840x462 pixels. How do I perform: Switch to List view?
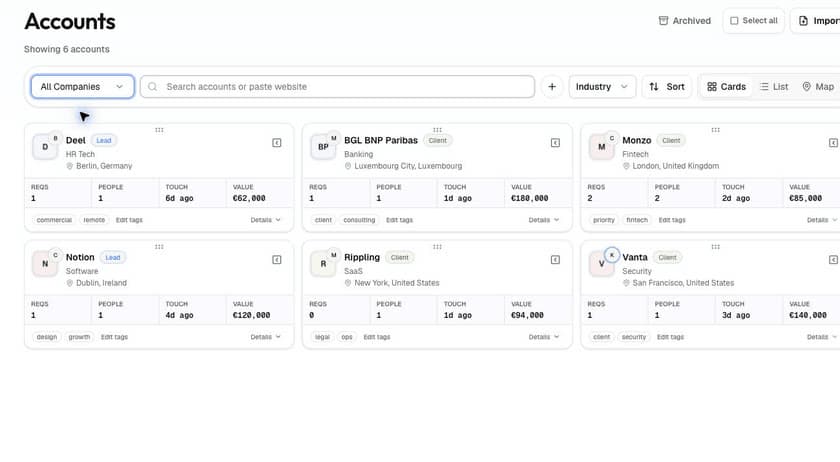tap(774, 86)
